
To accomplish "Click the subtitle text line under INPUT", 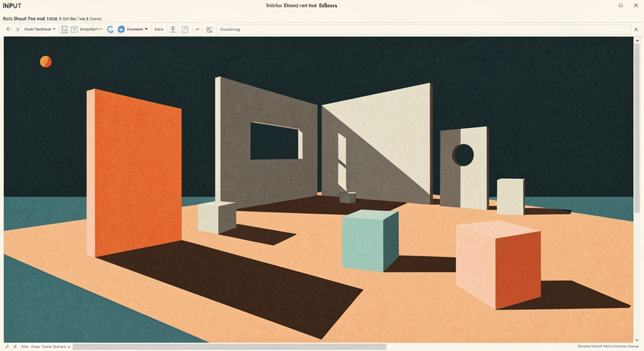I will click(x=52, y=19).
